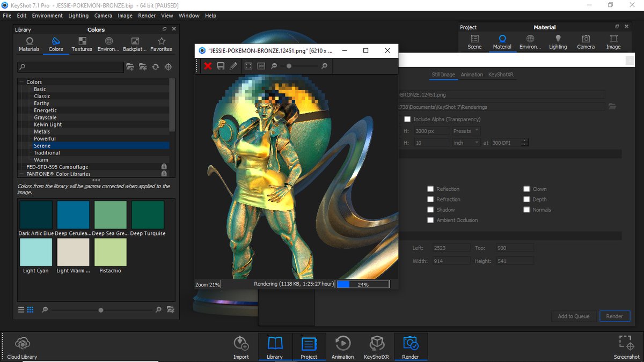The width and height of the screenshot is (644, 362).
Task: Check the Ambient Occlusion pass option
Action: 430,220
